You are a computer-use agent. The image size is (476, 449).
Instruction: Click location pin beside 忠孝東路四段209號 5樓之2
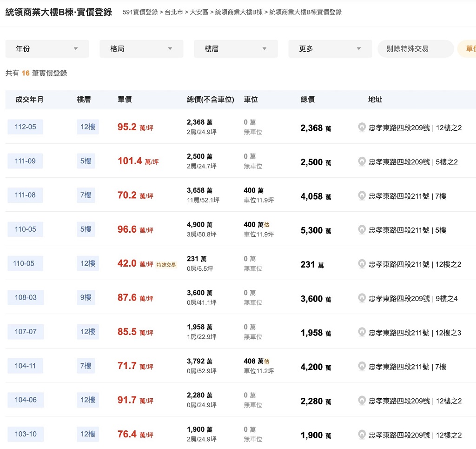[x=362, y=162]
